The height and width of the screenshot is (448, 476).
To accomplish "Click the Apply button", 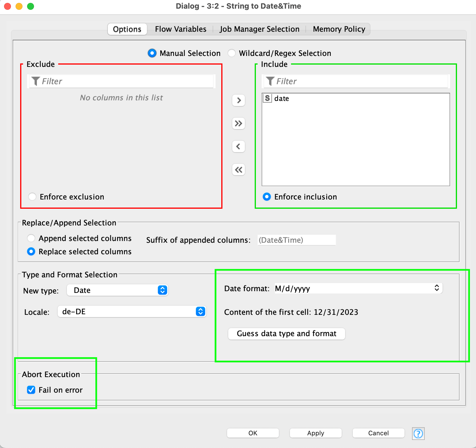I will 316,433.
